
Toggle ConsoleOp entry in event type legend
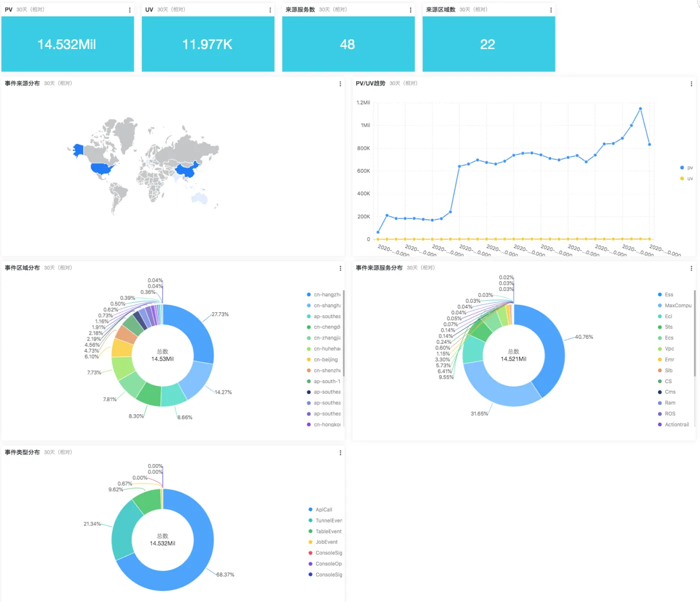pos(325,564)
